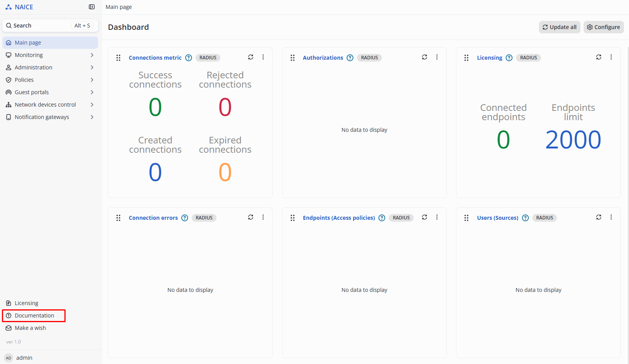The image size is (629, 364).
Task: Open Documentation from the sidebar
Action: [34, 316]
